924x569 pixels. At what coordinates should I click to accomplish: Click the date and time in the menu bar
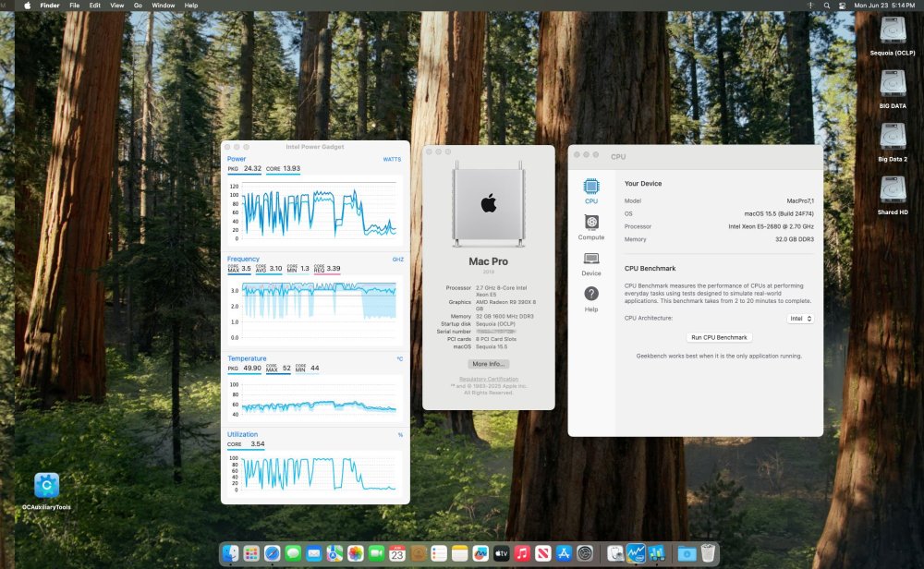pos(884,6)
